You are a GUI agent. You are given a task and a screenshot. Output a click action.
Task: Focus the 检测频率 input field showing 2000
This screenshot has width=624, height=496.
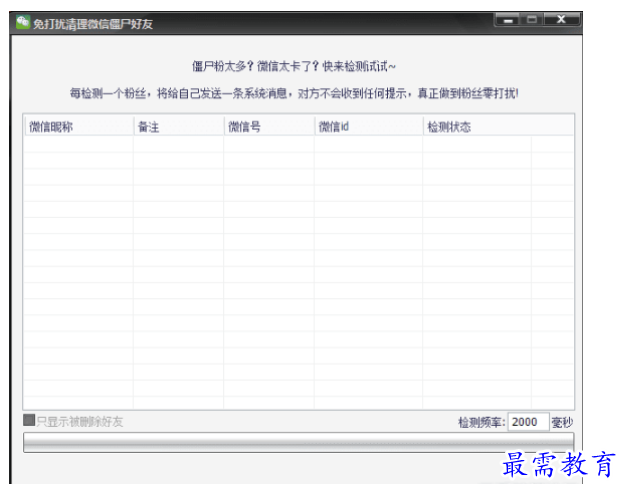528,422
